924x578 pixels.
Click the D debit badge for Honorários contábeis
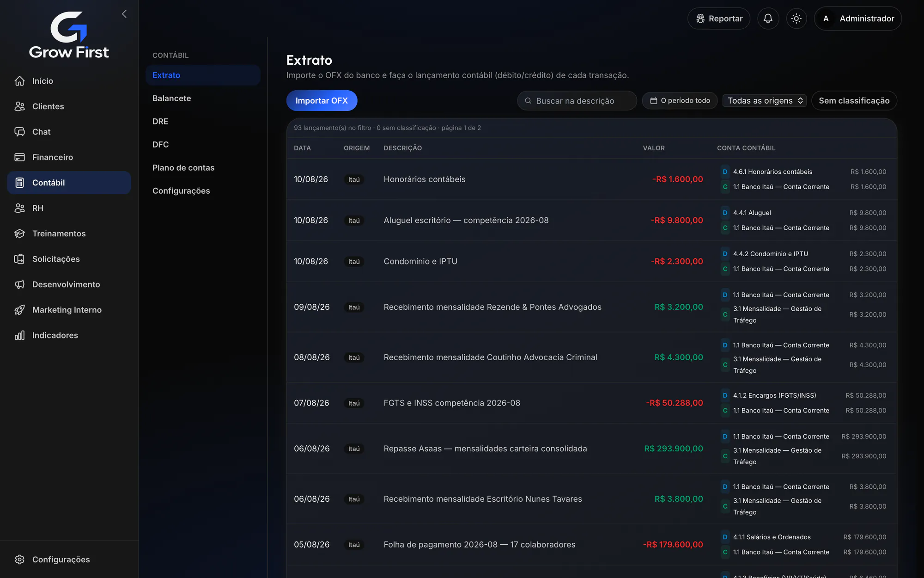click(725, 172)
